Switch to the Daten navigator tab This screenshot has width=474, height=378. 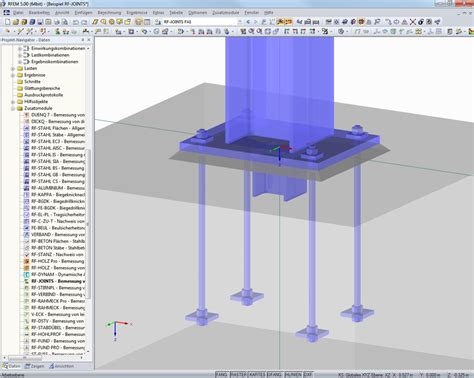(x=12, y=366)
